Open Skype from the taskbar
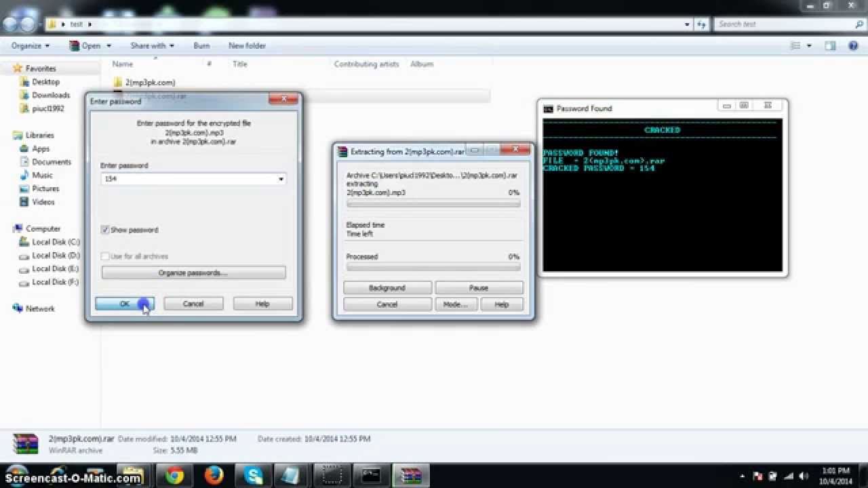Viewport: 868px width, 488px height. point(254,476)
